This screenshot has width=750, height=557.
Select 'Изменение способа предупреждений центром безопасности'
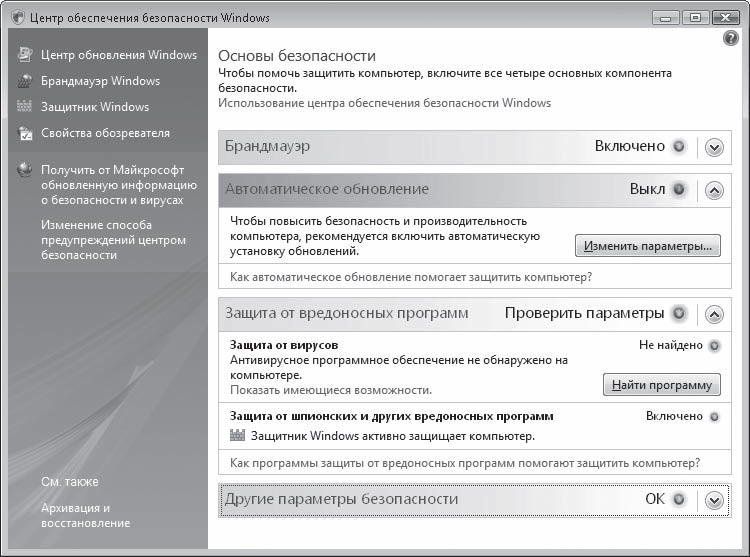(113, 240)
